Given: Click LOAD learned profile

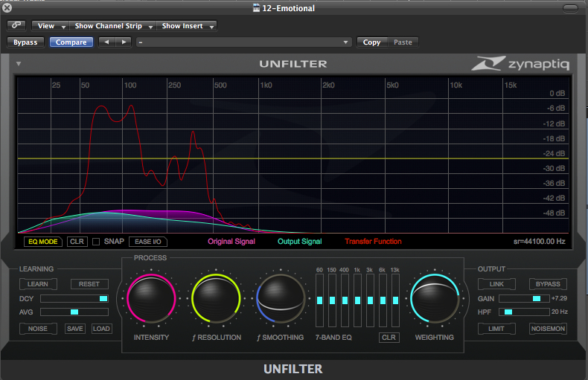Looking at the screenshot, I should pyautogui.click(x=102, y=329).
